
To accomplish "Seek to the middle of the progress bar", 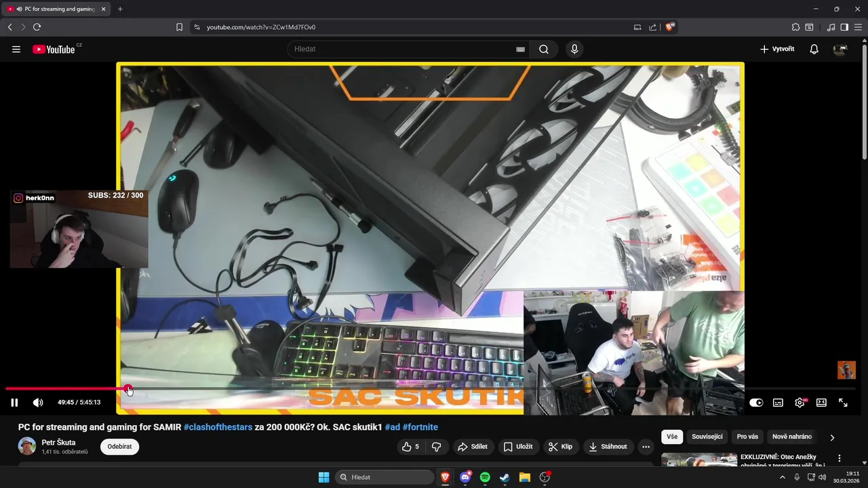I will pyautogui.click(x=431, y=389).
